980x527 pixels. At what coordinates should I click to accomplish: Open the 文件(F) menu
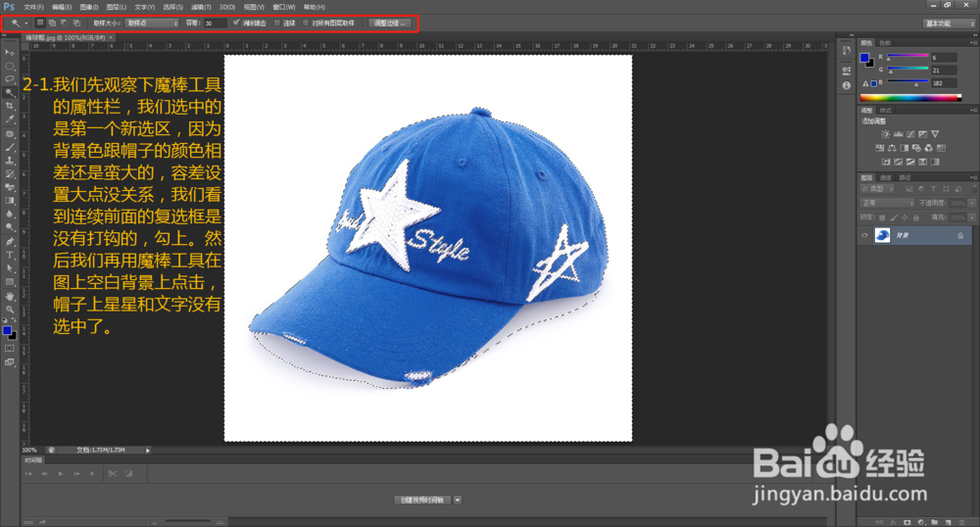(33, 7)
